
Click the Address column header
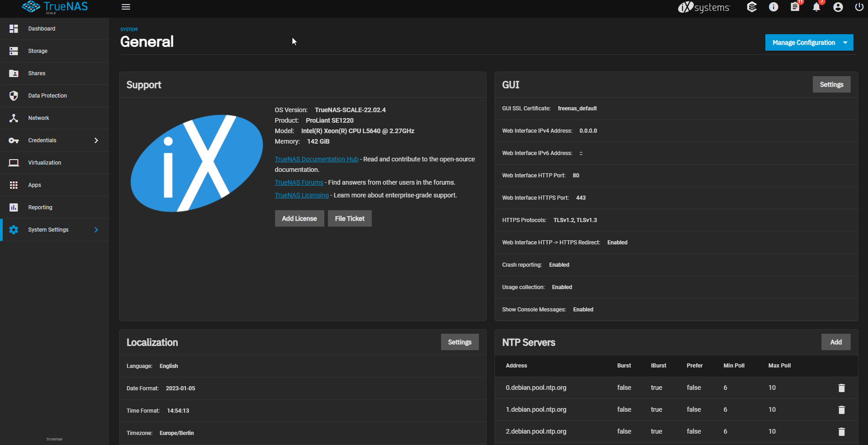pyautogui.click(x=516, y=366)
